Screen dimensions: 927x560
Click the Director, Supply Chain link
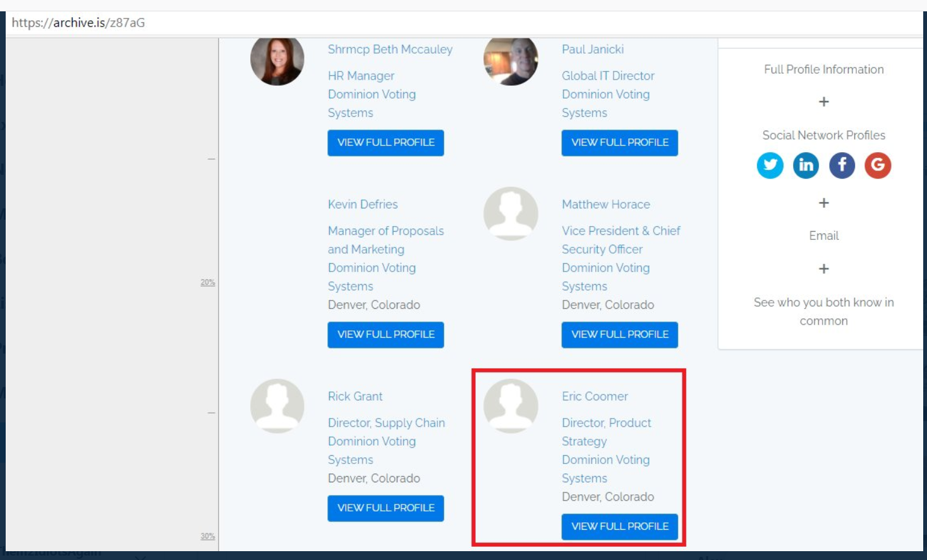[x=386, y=423]
